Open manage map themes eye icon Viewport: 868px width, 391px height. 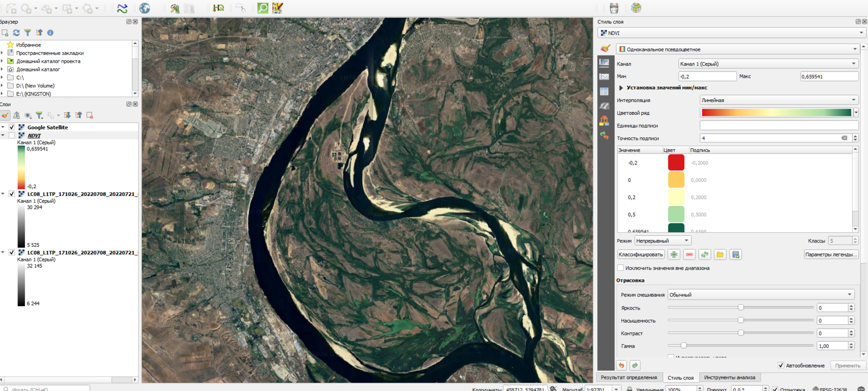pos(28,115)
